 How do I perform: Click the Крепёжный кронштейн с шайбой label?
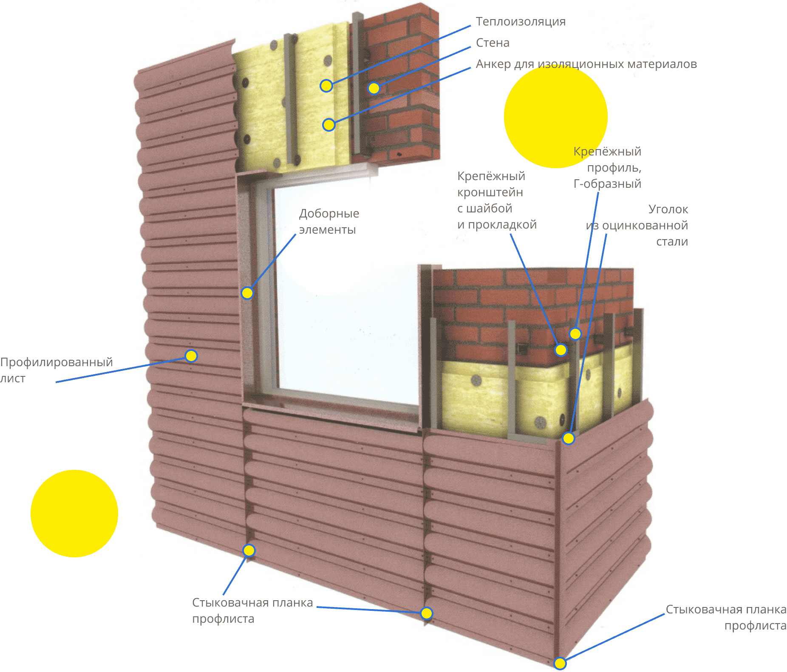point(497,200)
